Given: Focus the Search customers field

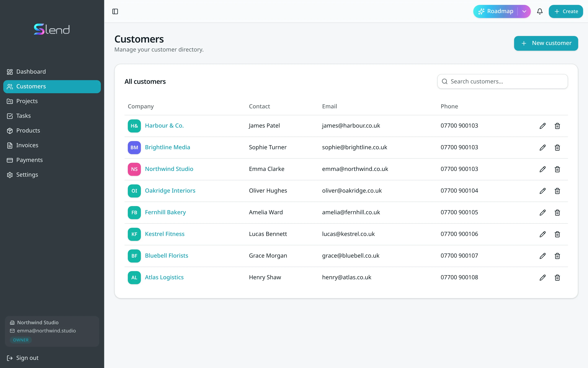Looking at the screenshot, I should coord(502,82).
